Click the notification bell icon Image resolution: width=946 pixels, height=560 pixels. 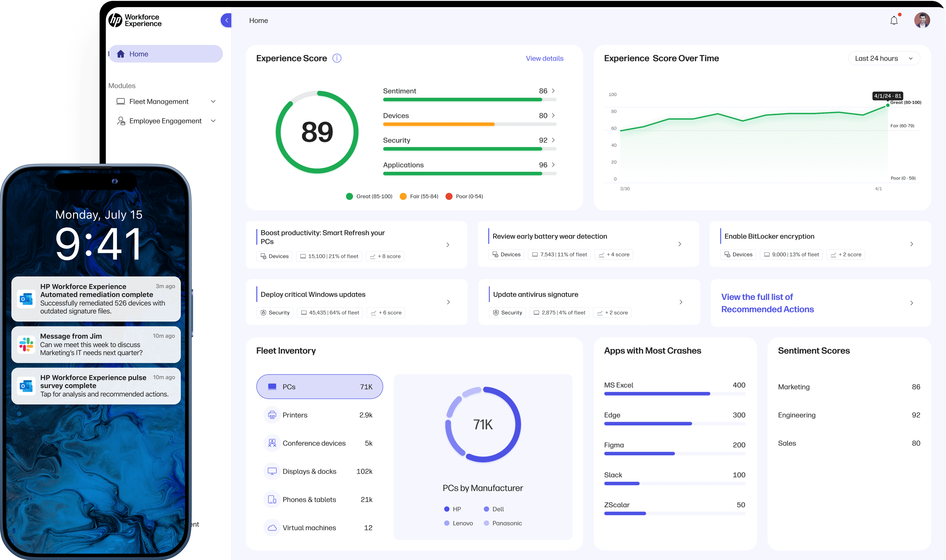point(894,20)
